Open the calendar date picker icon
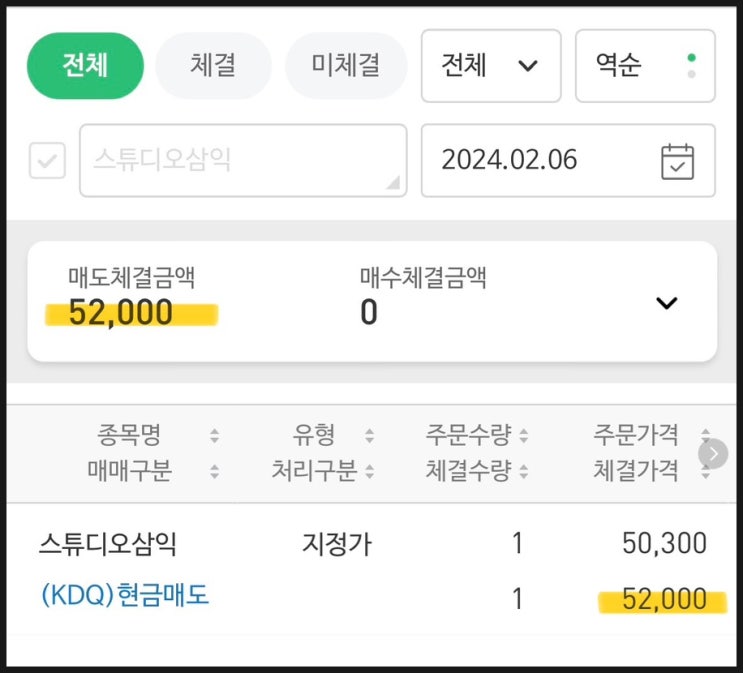743x673 pixels. (x=677, y=161)
